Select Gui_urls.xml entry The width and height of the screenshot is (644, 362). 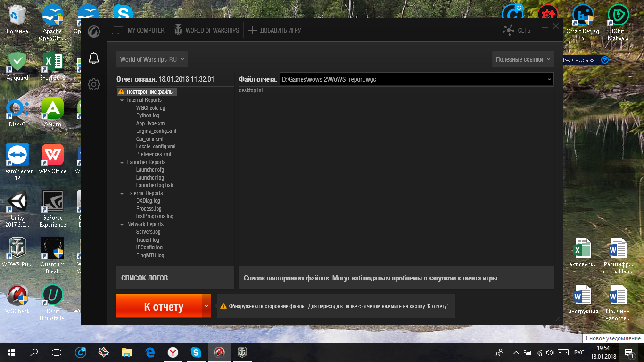coord(149,139)
